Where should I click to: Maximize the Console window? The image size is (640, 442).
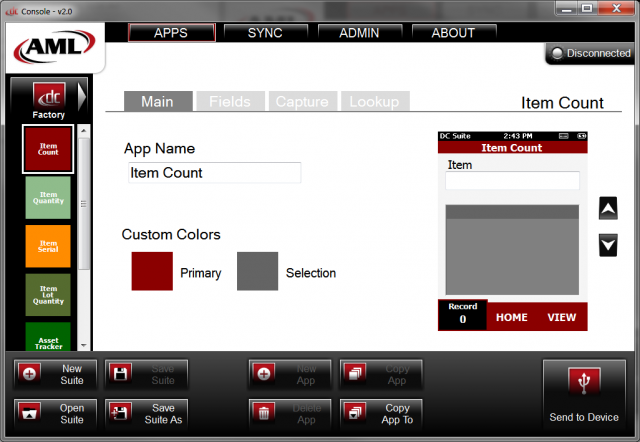pos(587,8)
